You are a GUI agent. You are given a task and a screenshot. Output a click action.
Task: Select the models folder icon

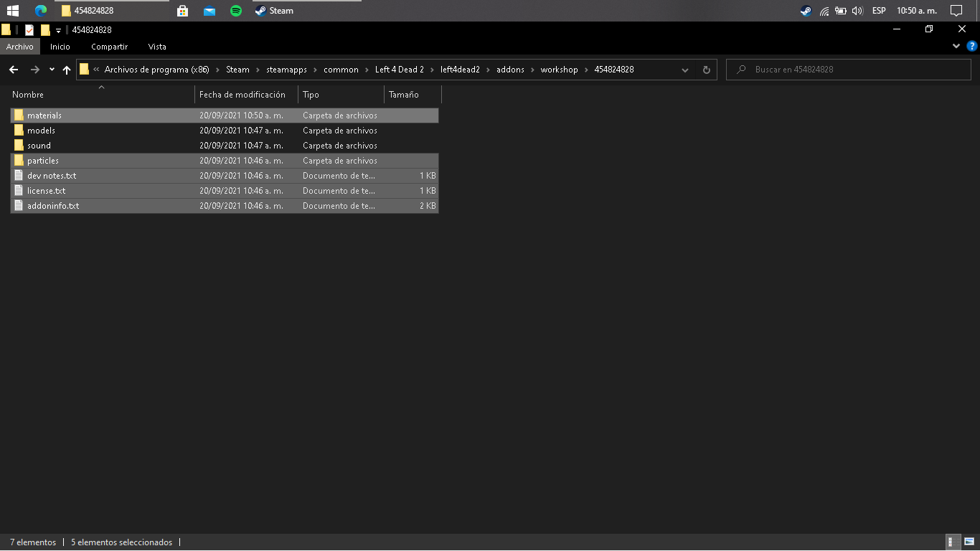coord(19,131)
